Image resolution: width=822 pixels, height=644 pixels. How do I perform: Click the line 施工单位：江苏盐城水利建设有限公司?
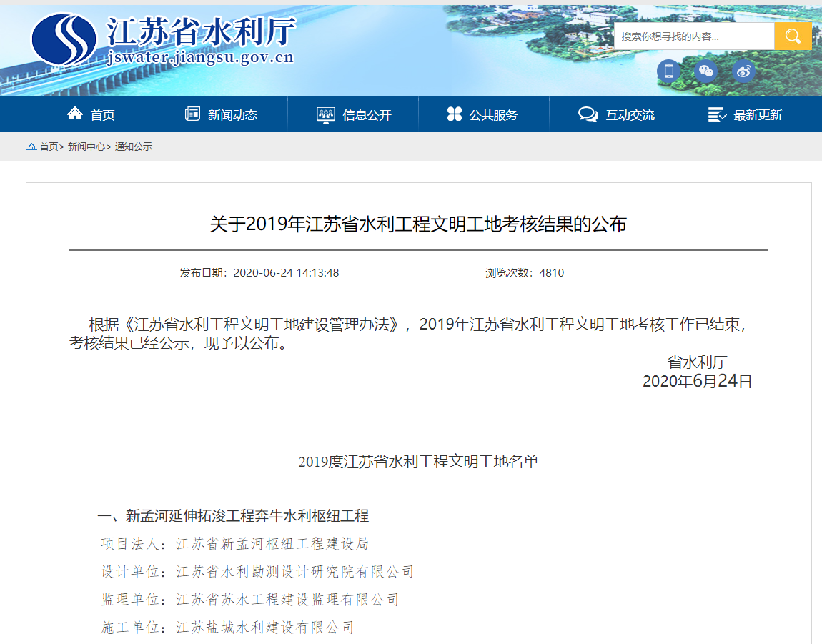[x=227, y=628]
